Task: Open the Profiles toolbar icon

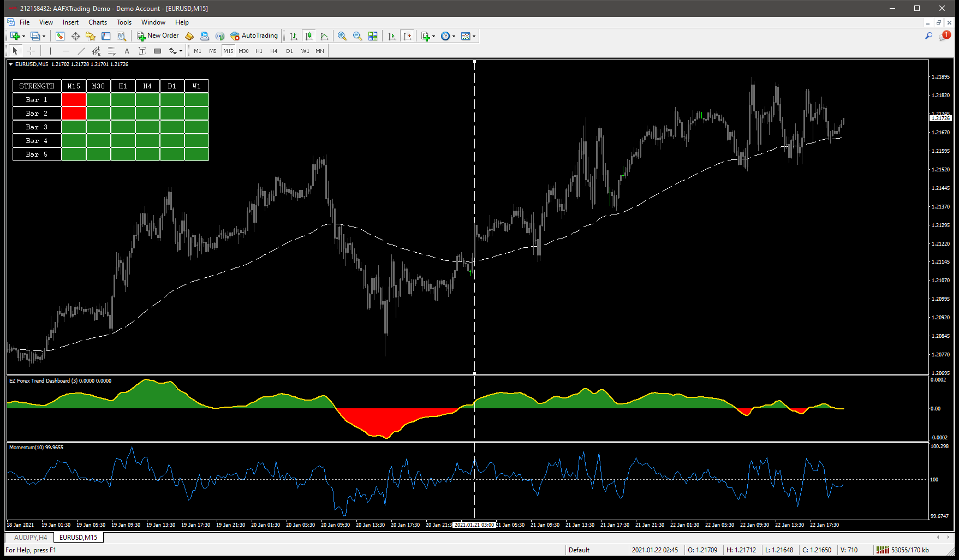Action: (x=35, y=36)
